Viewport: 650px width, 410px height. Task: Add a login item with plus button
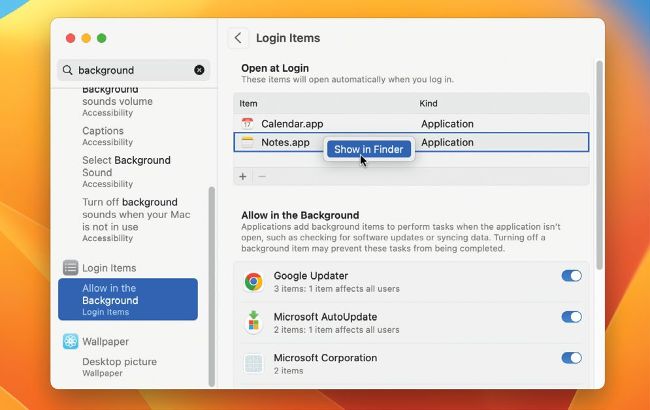click(x=243, y=177)
